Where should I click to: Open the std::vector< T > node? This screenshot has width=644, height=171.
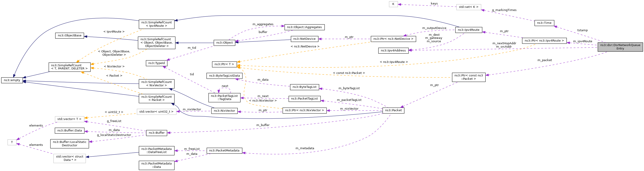pos(70,119)
